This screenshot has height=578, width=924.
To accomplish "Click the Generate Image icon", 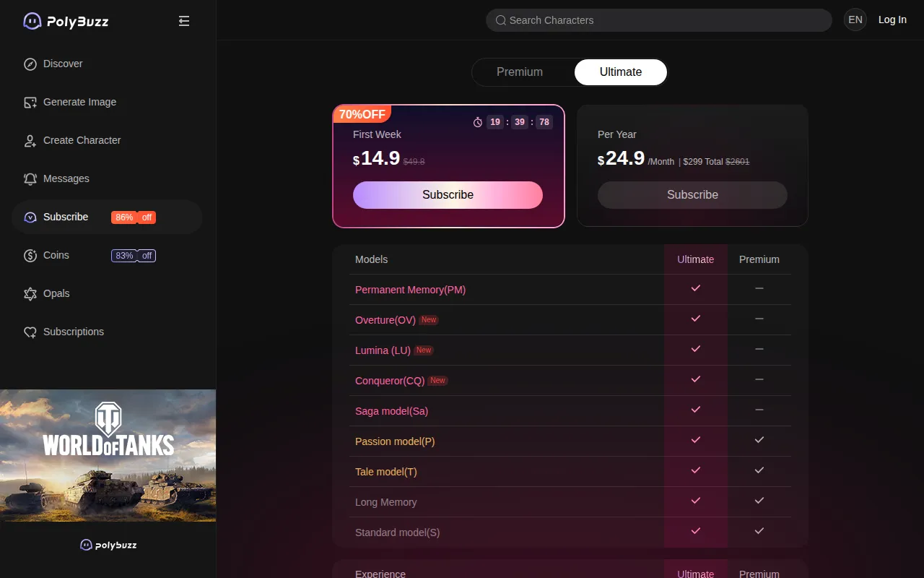I will (x=30, y=103).
